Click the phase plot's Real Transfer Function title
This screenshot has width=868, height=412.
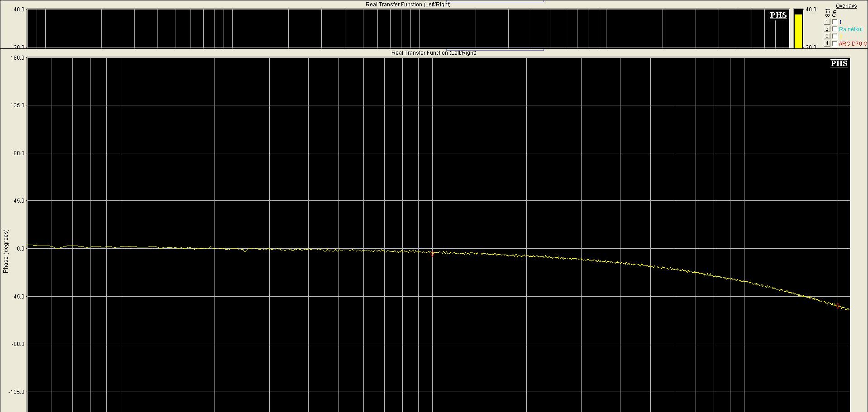pos(434,53)
